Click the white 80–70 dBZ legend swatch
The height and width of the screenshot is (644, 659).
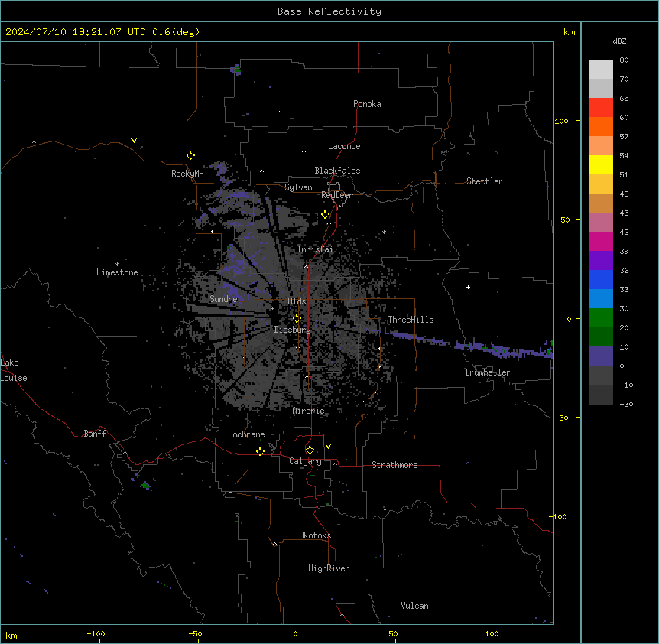(x=601, y=70)
